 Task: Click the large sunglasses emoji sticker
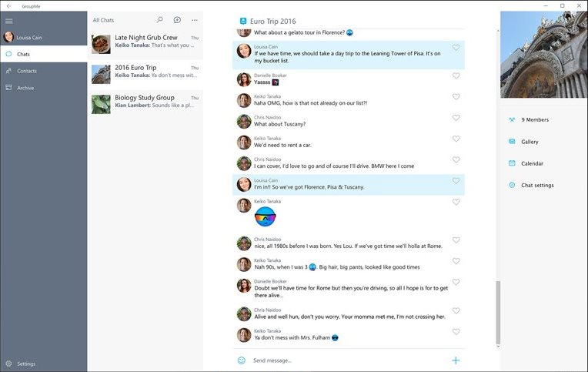265,216
